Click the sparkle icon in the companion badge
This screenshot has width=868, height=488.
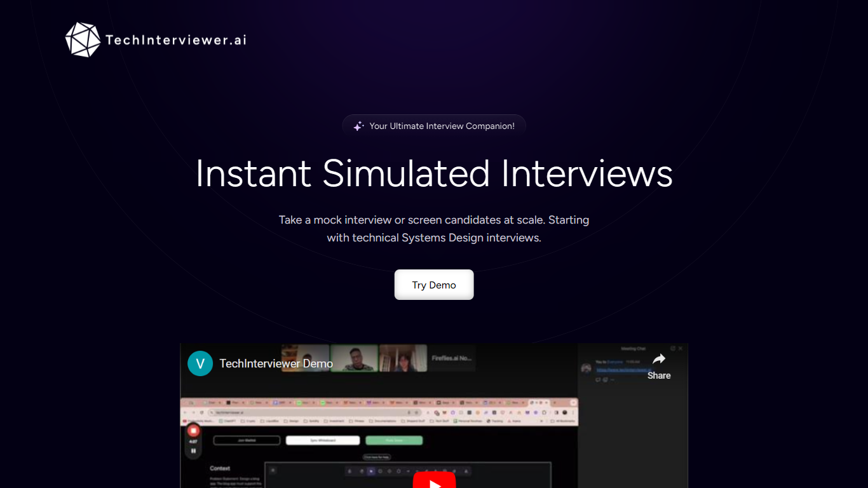pos(358,126)
